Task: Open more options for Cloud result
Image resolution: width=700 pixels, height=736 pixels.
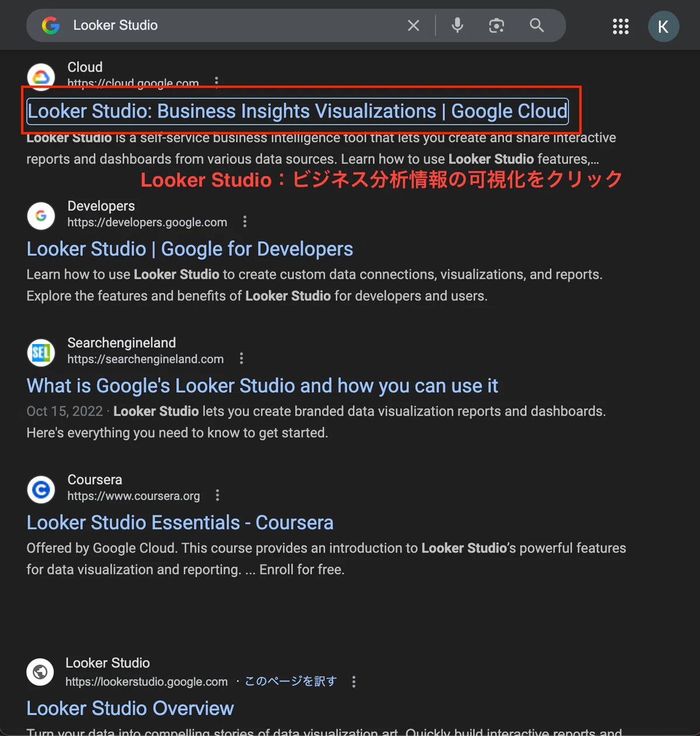Action: point(217,82)
